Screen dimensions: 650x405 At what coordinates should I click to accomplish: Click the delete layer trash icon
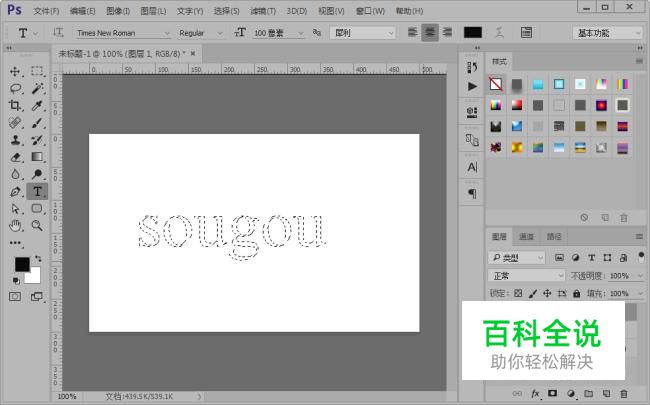click(x=623, y=393)
